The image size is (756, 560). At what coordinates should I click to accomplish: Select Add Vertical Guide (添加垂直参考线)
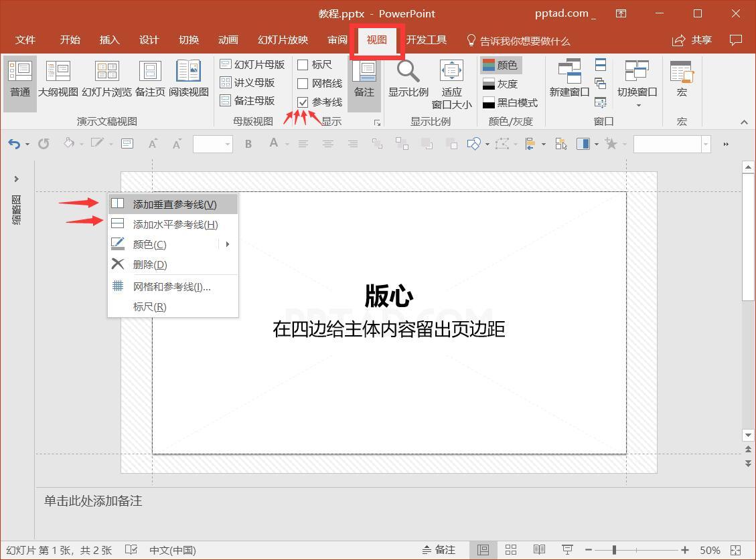click(x=174, y=204)
